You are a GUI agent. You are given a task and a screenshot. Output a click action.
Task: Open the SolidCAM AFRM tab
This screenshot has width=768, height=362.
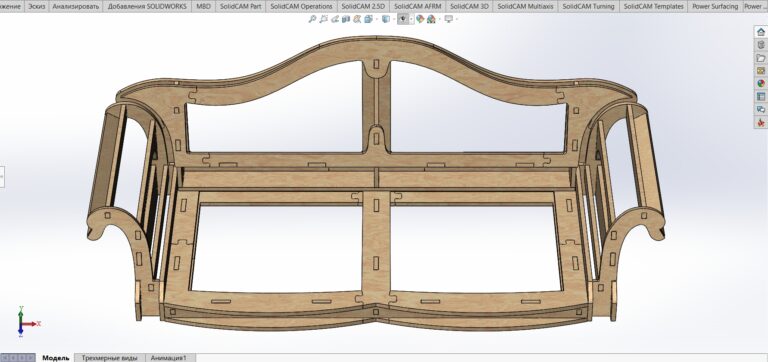pyautogui.click(x=417, y=6)
